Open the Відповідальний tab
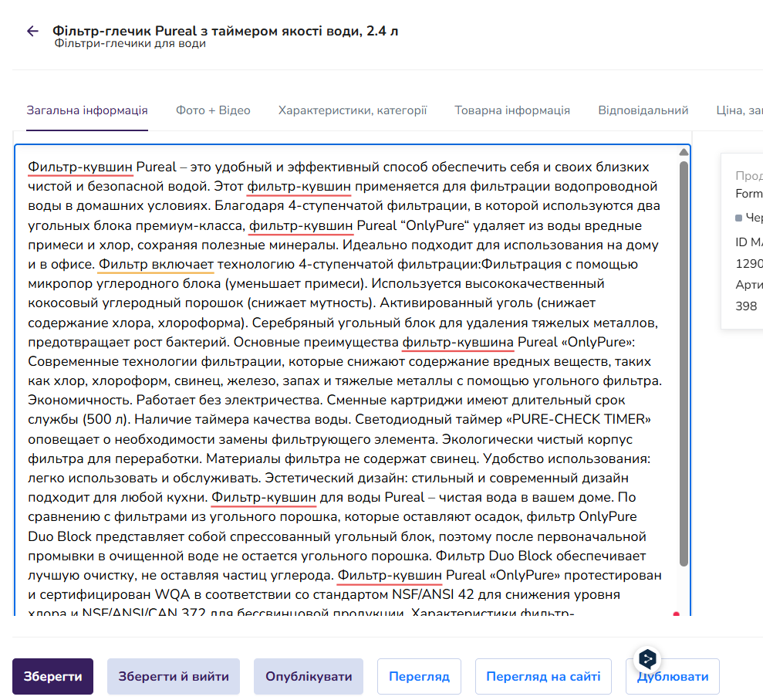Viewport: 763px width, 700px height. click(x=643, y=110)
